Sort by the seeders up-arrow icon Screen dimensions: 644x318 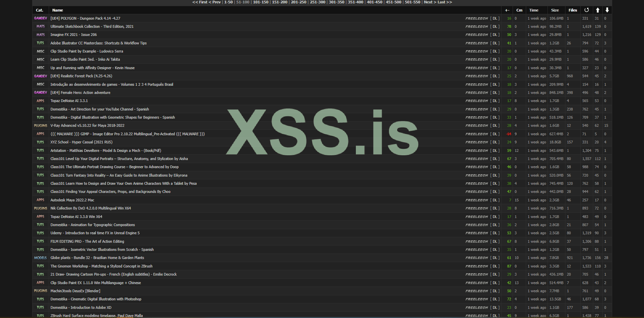[x=598, y=10]
